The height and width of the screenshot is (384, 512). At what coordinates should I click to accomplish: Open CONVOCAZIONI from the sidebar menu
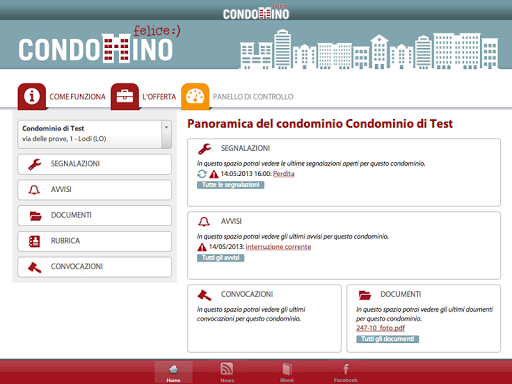coord(95,267)
